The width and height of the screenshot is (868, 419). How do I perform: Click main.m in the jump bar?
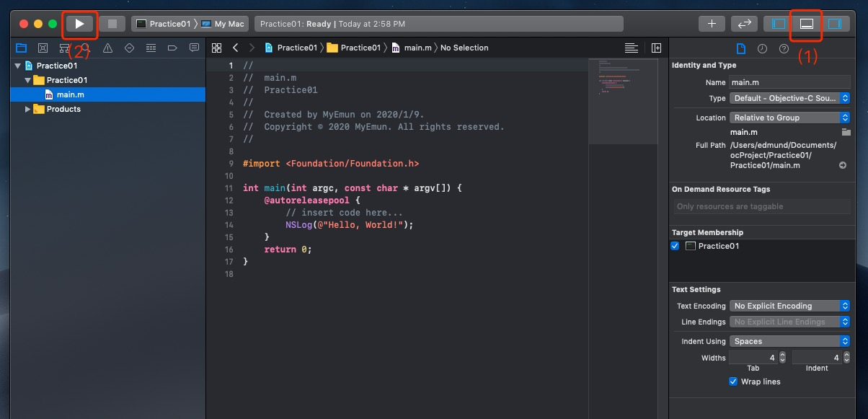[411, 48]
